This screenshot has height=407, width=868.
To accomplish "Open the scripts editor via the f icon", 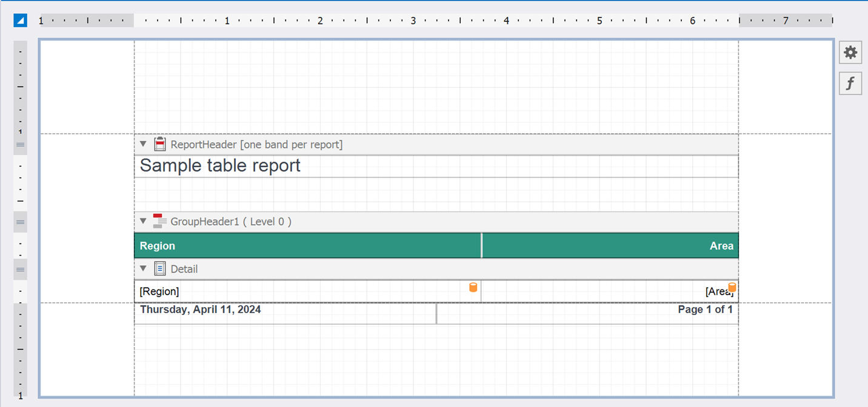I will (850, 83).
